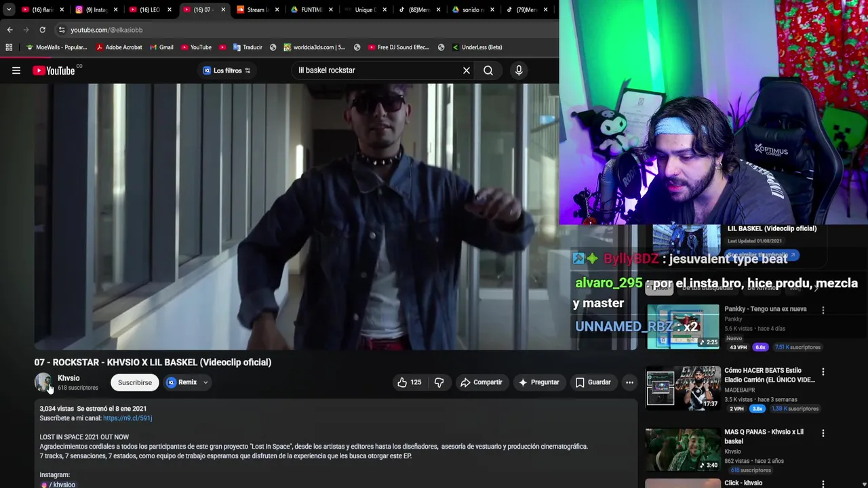The width and height of the screenshot is (868, 488).
Task: Go to the YouTube home logo
Action: click(x=54, y=70)
